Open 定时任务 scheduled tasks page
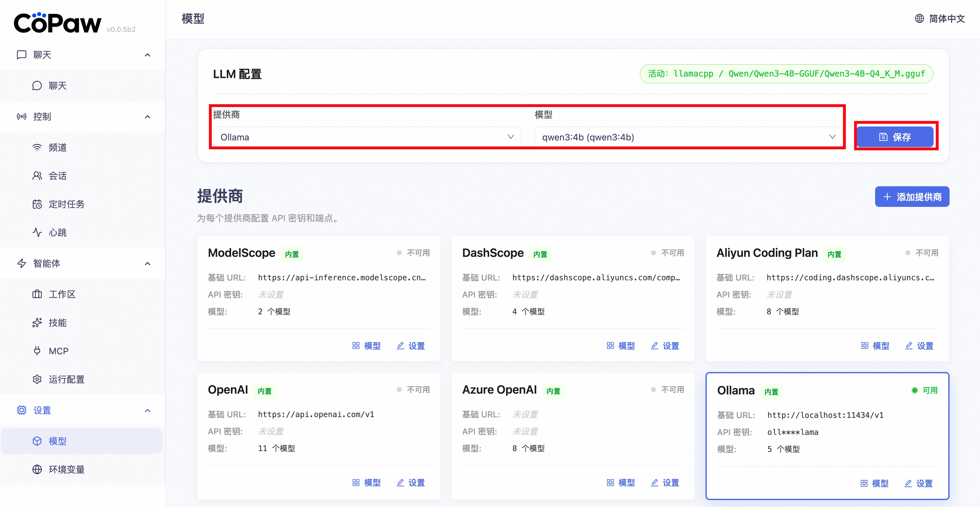980x507 pixels. pyautogui.click(x=66, y=204)
